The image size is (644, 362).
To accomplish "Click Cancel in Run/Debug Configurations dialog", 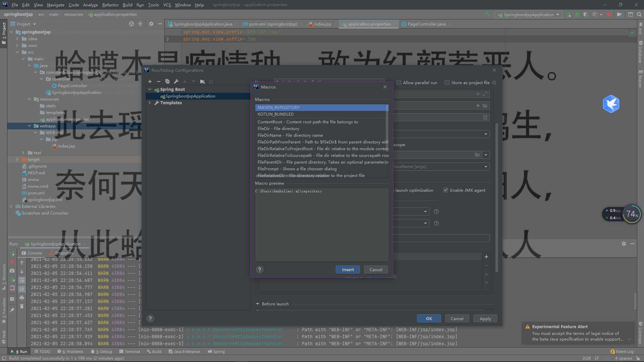I will pyautogui.click(x=457, y=318).
